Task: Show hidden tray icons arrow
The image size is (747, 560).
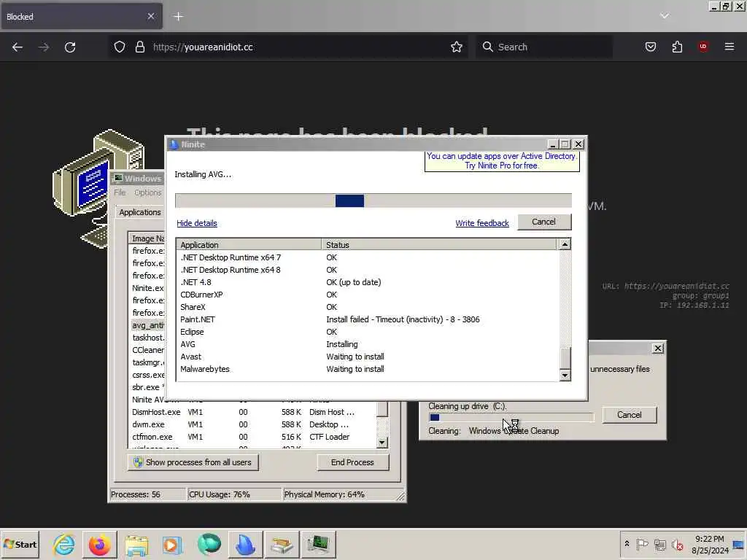Action: (627, 544)
